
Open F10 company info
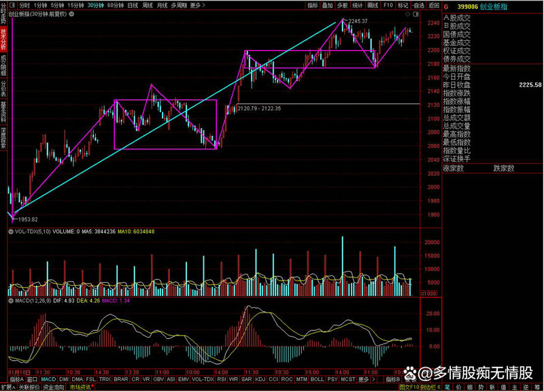[x=388, y=5]
